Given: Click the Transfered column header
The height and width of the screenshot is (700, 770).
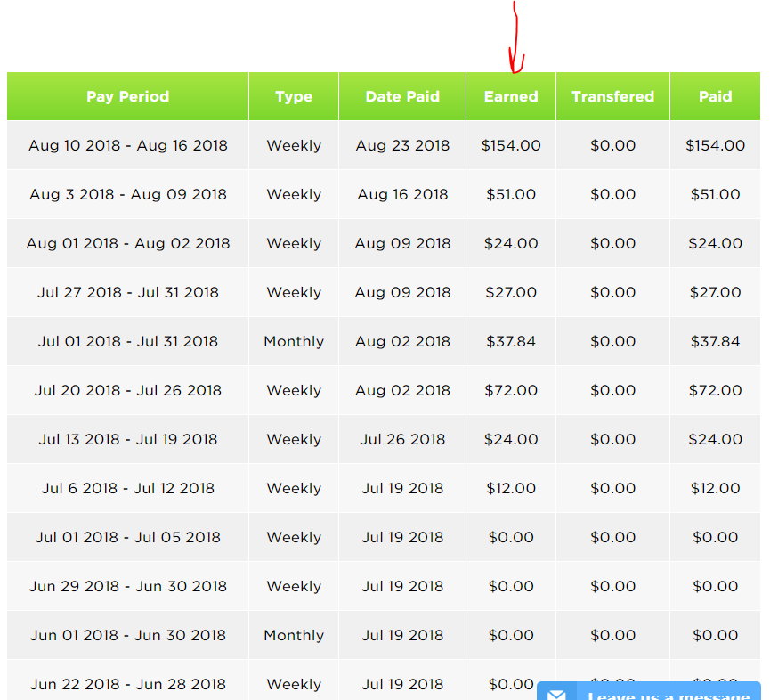Looking at the screenshot, I should pyautogui.click(x=612, y=96).
